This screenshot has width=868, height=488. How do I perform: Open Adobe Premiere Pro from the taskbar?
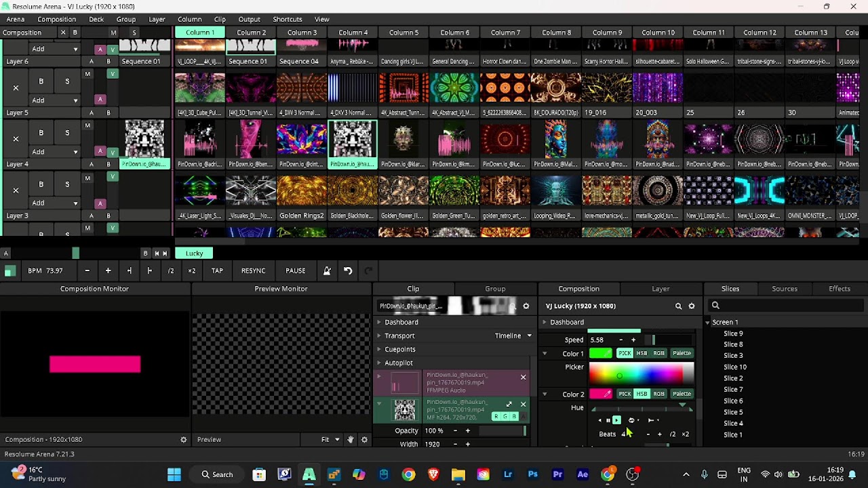point(557,474)
